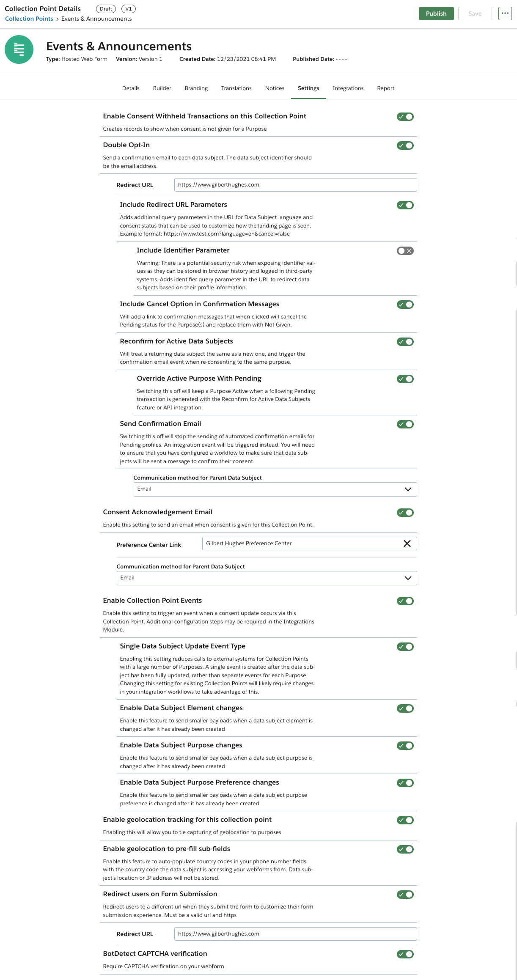Click the V1 version badge

tap(129, 8)
